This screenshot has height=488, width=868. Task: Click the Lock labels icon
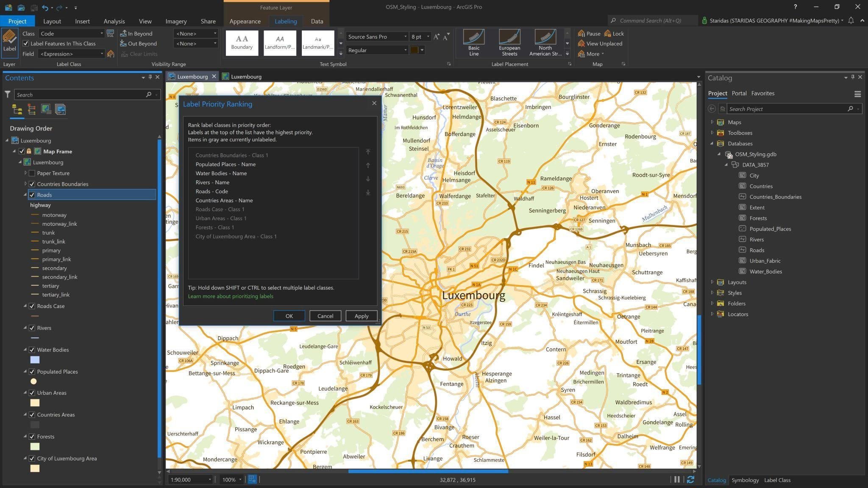click(608, 33)
